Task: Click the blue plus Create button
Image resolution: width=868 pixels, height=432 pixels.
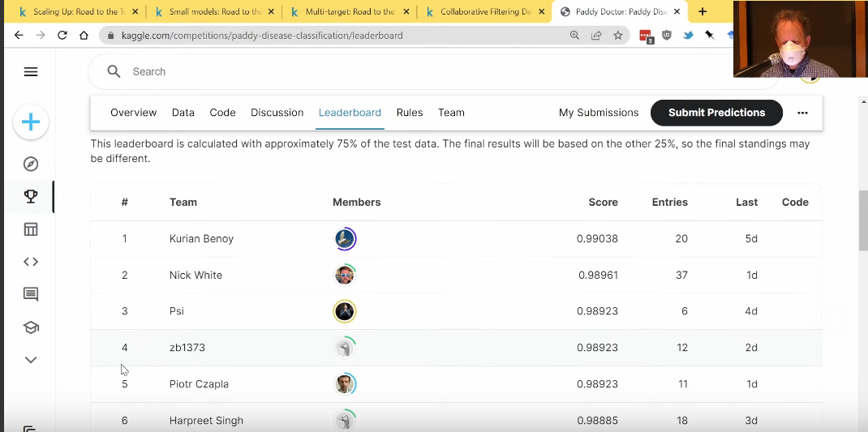Action: click(31, 122)
